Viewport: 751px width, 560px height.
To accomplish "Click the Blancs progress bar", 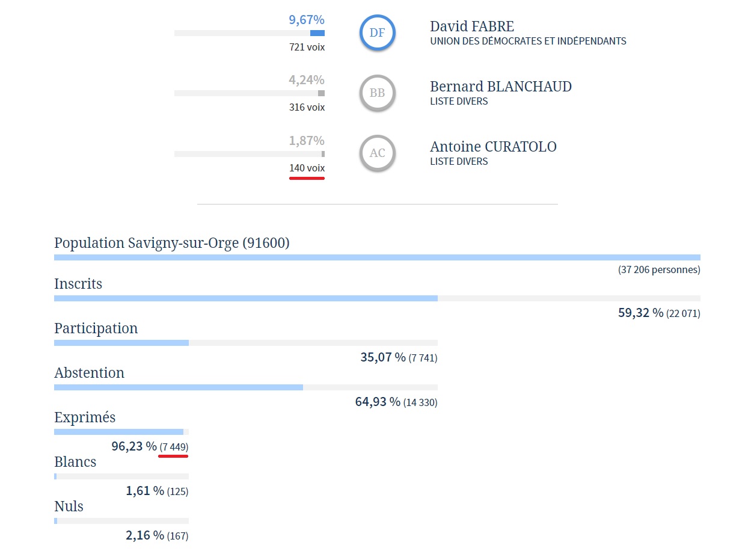I will coord(121,476).
